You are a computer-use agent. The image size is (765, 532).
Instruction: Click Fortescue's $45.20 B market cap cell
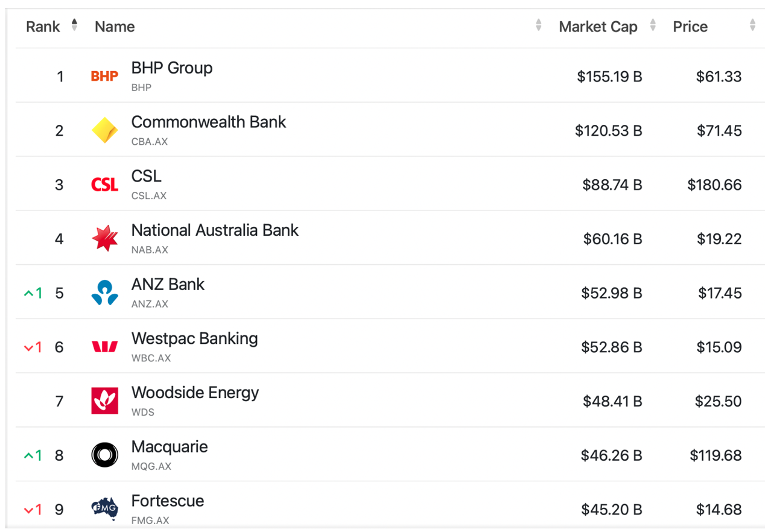coord(611,510)
